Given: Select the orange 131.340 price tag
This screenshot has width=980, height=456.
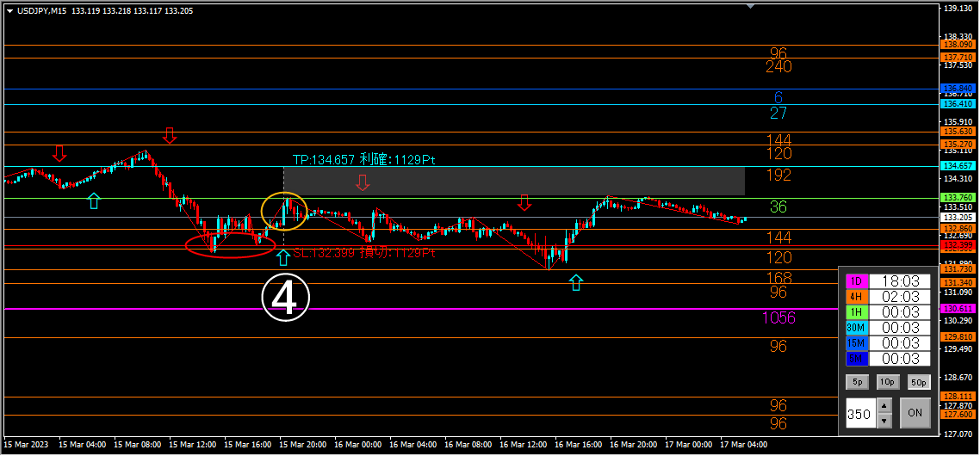Looking at the screenshot, I should click(x=958, y=283).
